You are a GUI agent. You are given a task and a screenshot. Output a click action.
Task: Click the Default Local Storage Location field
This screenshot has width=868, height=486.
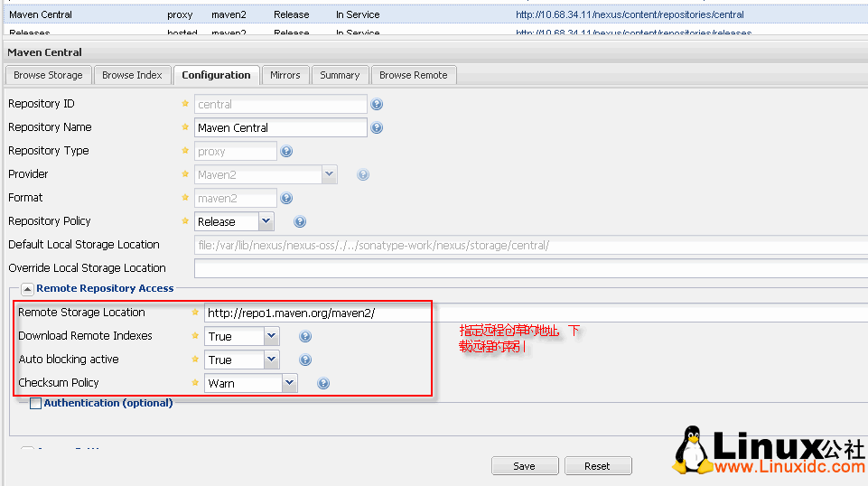pyautogui.click(x=531, y=245)
